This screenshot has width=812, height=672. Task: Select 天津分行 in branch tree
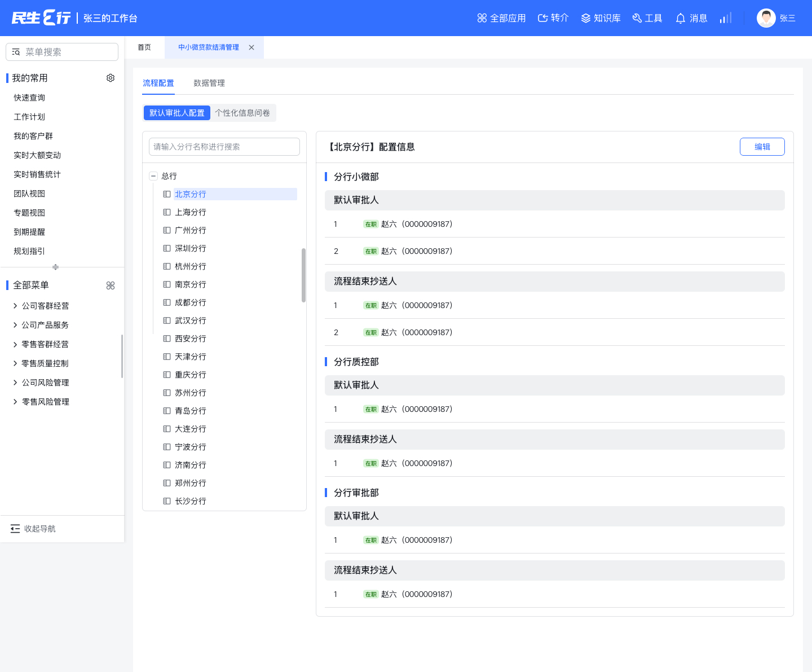point(191,357)
